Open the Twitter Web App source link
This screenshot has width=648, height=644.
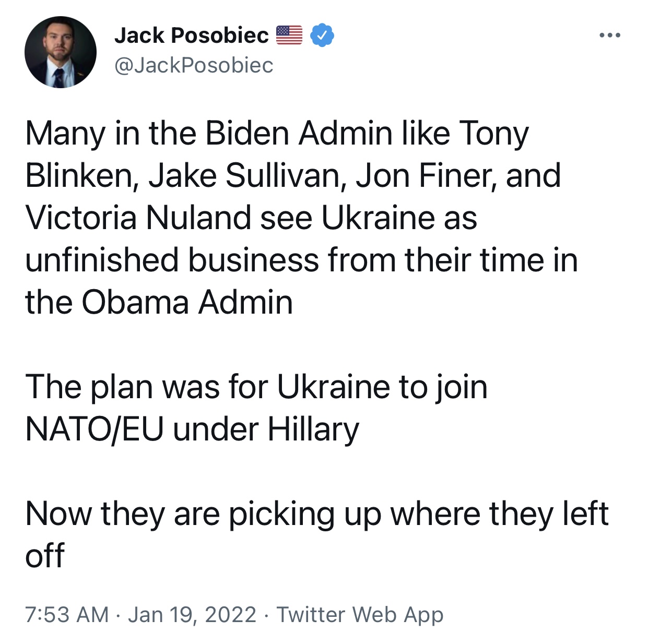tap(360, 615)
